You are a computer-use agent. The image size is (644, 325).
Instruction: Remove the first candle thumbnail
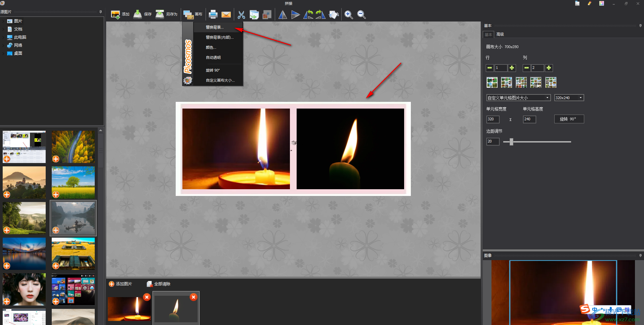coord(147,297)
